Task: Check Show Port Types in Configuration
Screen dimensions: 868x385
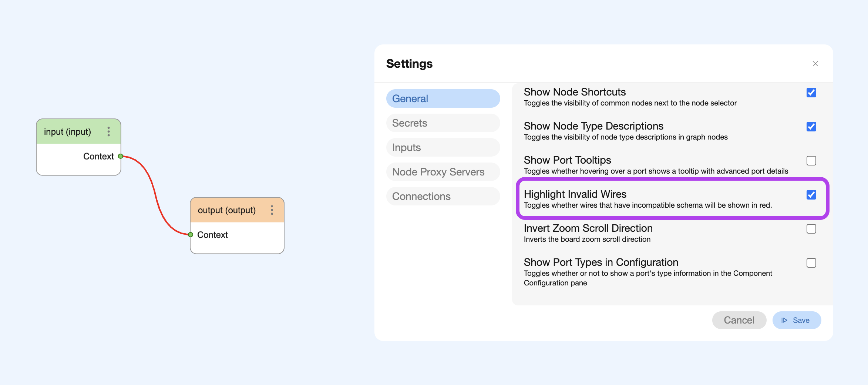Action: pyautogui.click(x=811, y=263)
